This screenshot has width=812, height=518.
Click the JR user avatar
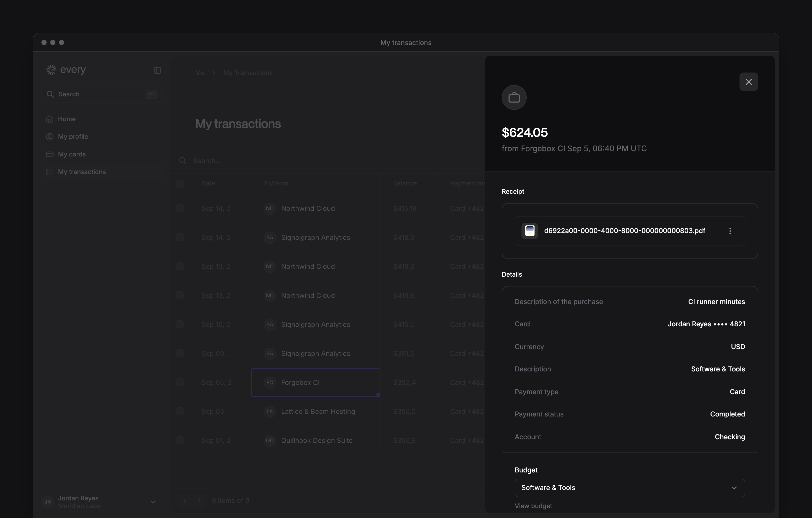point(48,502)
